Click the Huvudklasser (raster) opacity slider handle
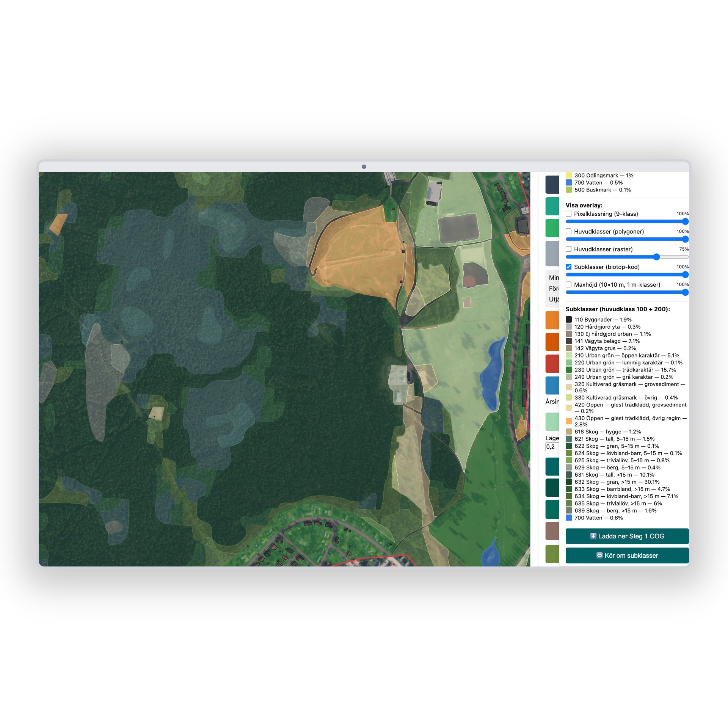 click(x=656, y=257)
